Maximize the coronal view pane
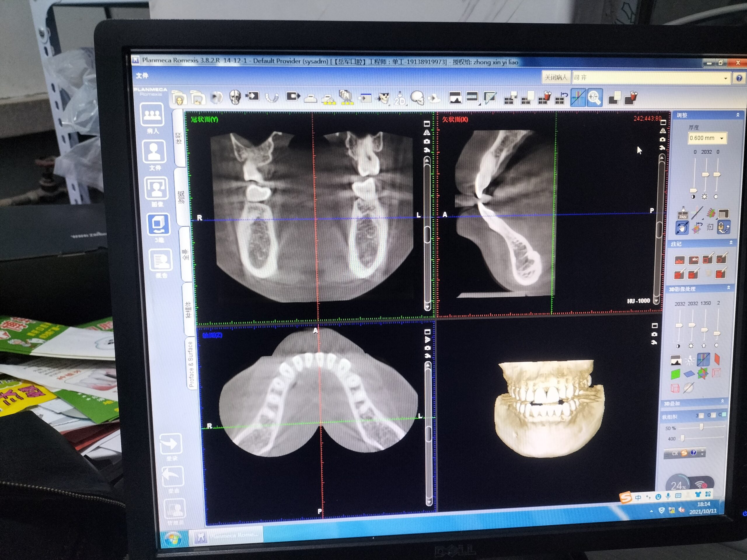The image size is (747, 560). tap(427, 124)
